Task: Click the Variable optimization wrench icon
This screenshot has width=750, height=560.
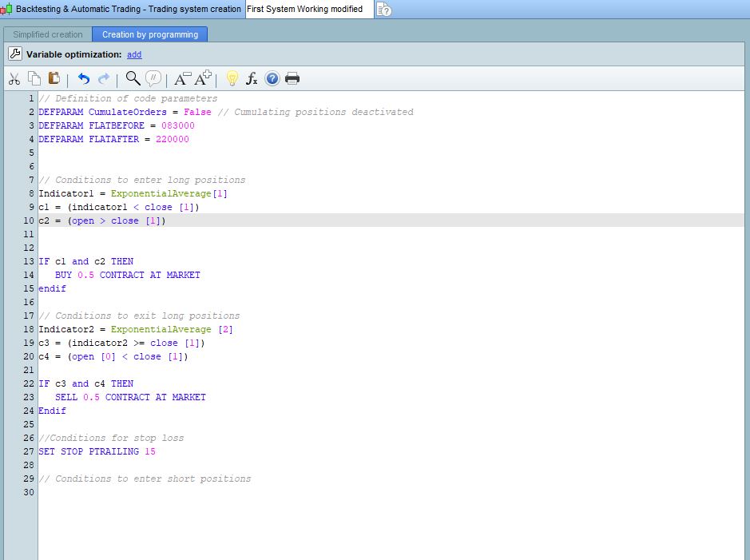Action: tap(15, 54)
